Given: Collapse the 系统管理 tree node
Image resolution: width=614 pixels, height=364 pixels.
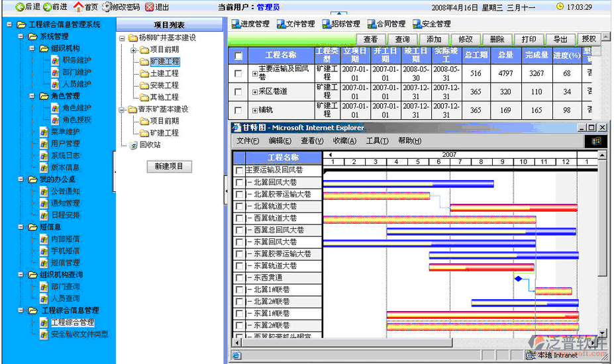Looking at the screenshot, I should [21, 36].
